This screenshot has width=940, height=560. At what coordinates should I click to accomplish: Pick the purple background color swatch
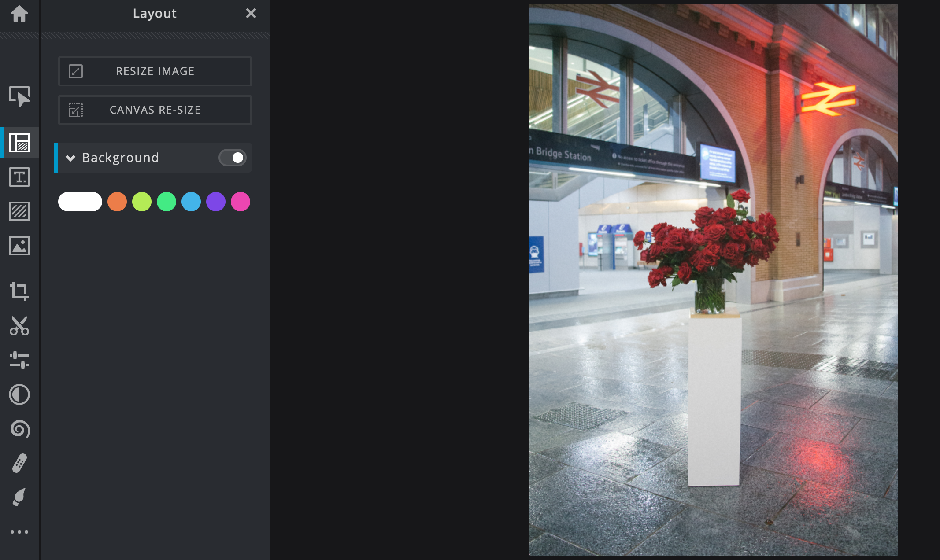[216, 202]
